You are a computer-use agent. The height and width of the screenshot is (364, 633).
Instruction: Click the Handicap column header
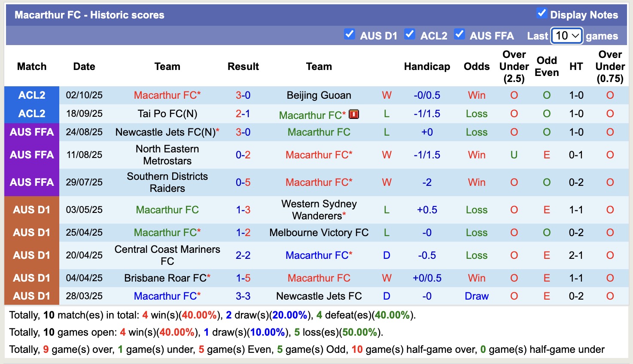coord(427,67)
